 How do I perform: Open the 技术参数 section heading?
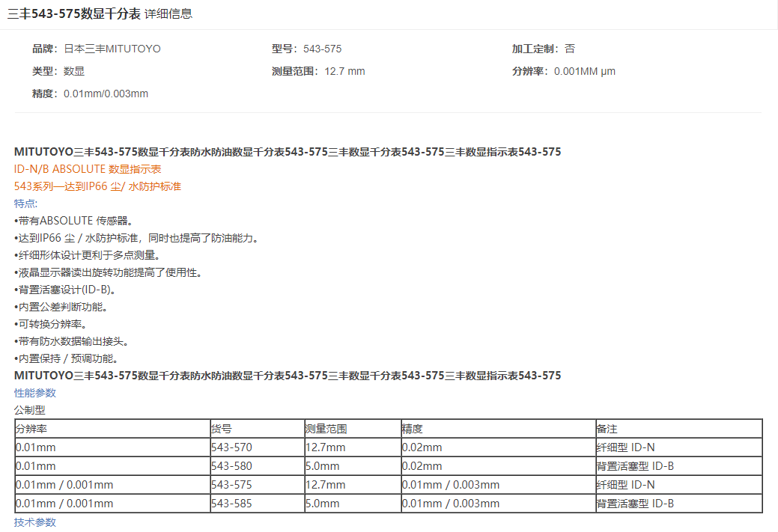pos(34,522)
